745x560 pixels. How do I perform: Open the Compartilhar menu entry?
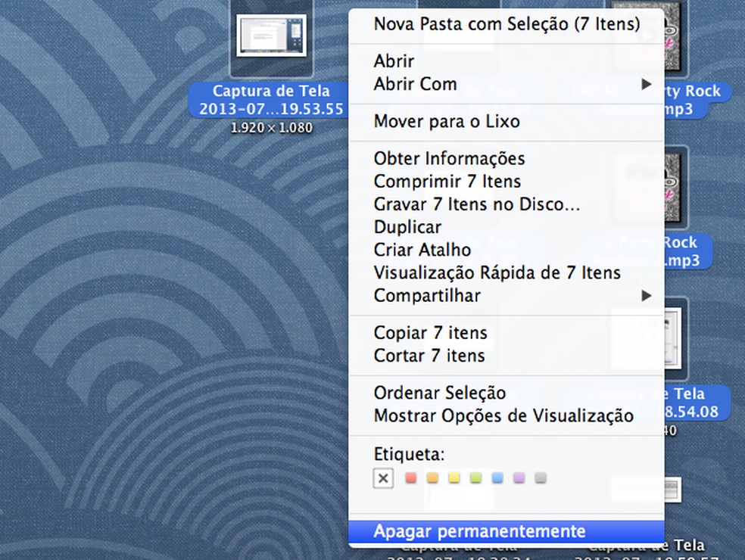click(x=507, y=295)
